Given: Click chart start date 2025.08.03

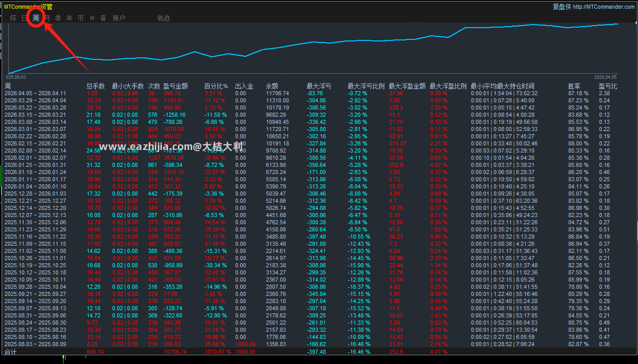Looking at the screenshot, I should coord(16,77).
